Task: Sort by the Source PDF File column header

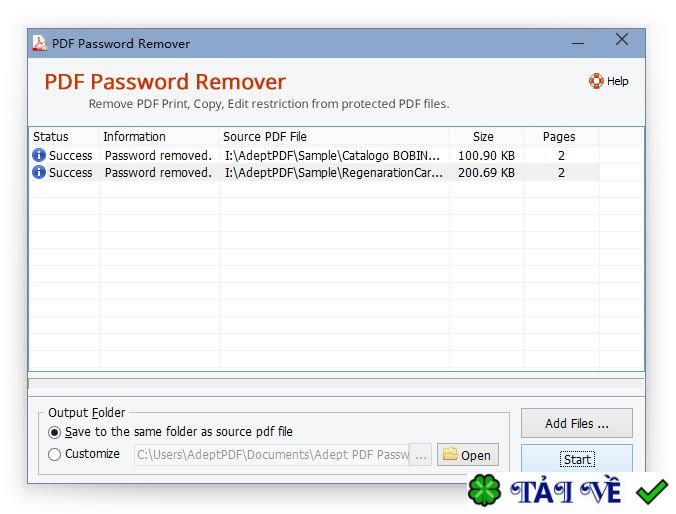Action: click(265, 136)
